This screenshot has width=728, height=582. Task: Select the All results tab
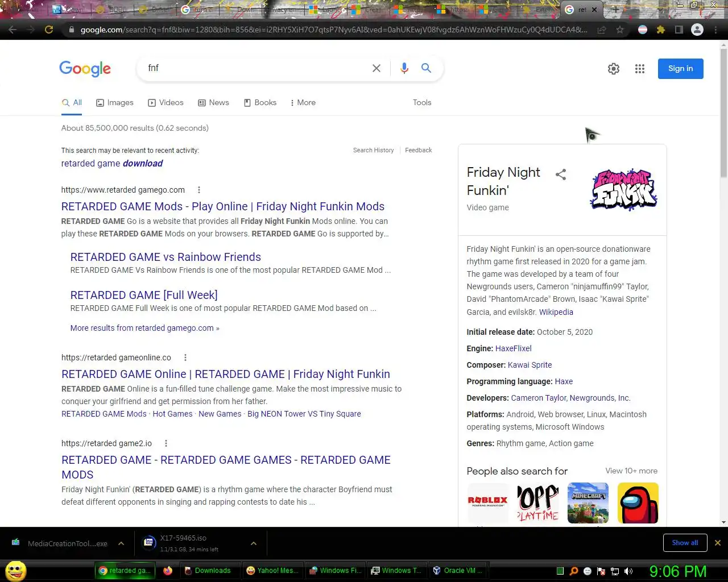(72, 102)
